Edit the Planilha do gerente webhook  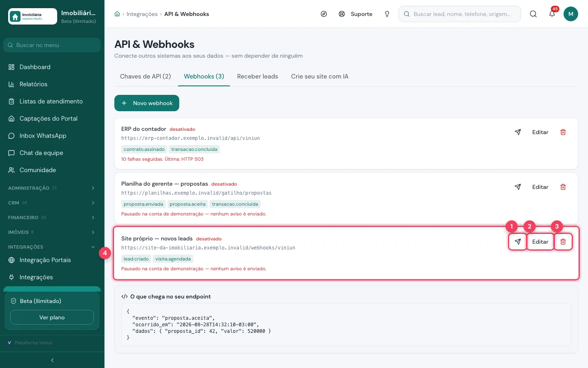(540, 187)
